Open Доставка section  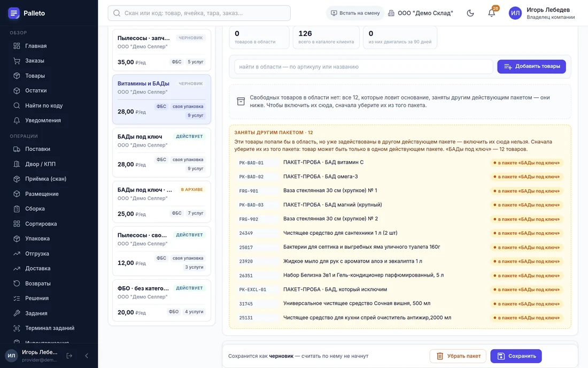point(37,268)
